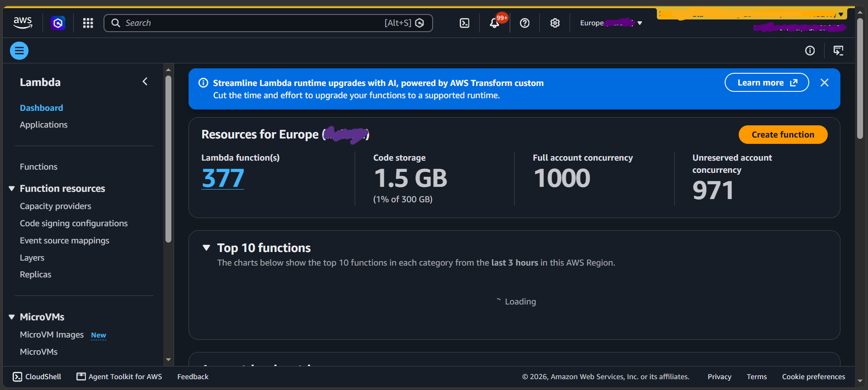Open the 377 Lambda functions link
This screenshot has height=390, width=868.
point(223,178)
